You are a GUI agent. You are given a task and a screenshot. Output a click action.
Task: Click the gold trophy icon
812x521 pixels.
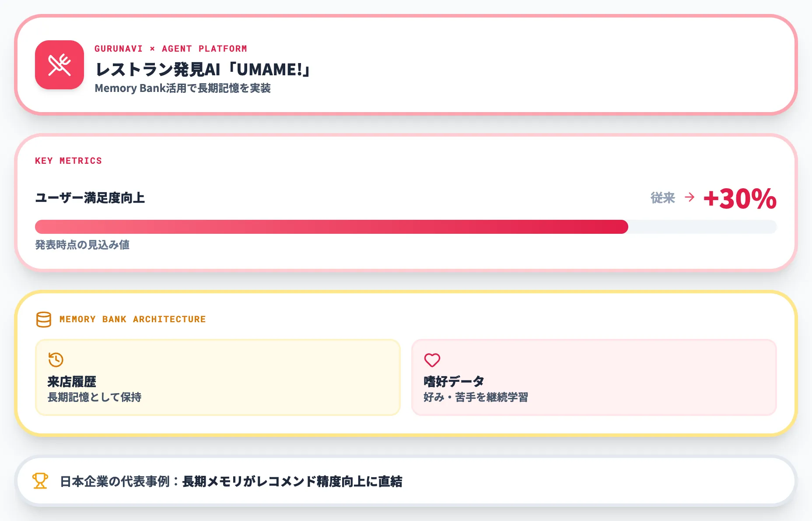point(40,481)
